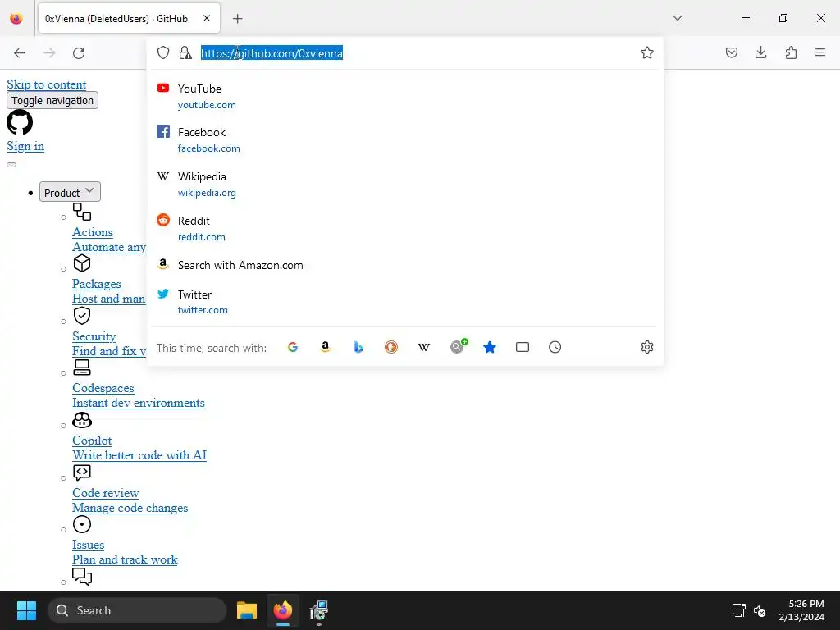Open File Explorer from the taskbar
Image resolution: width=840 pixels, height=630 pixels.
click(x=247, y=610)
